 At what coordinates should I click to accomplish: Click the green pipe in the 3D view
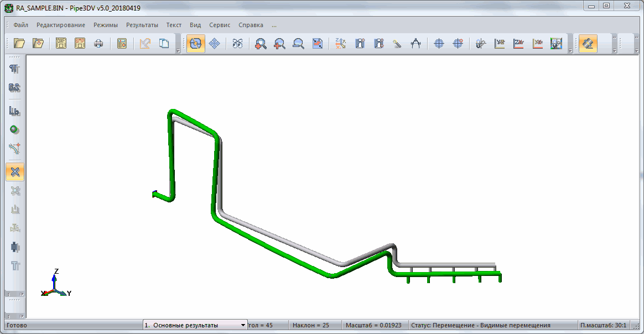coord(277,248)
